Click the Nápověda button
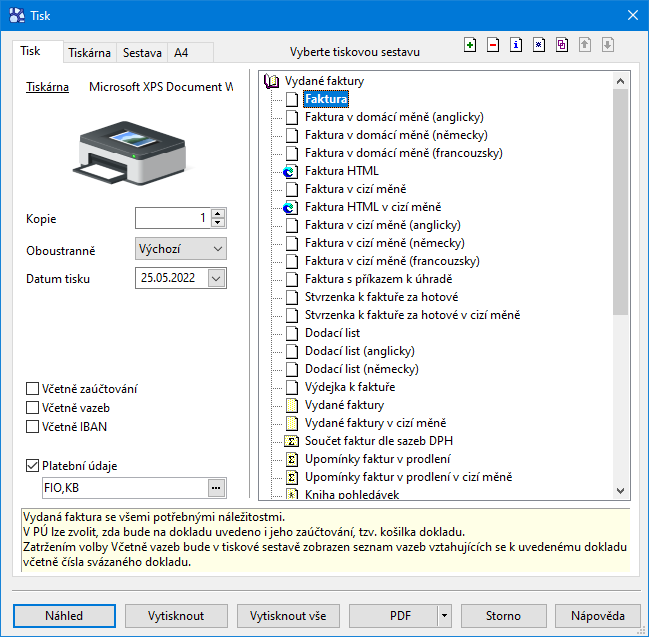Image resolution: width=649 pixels, height=637 pixels. click(598, 616)
